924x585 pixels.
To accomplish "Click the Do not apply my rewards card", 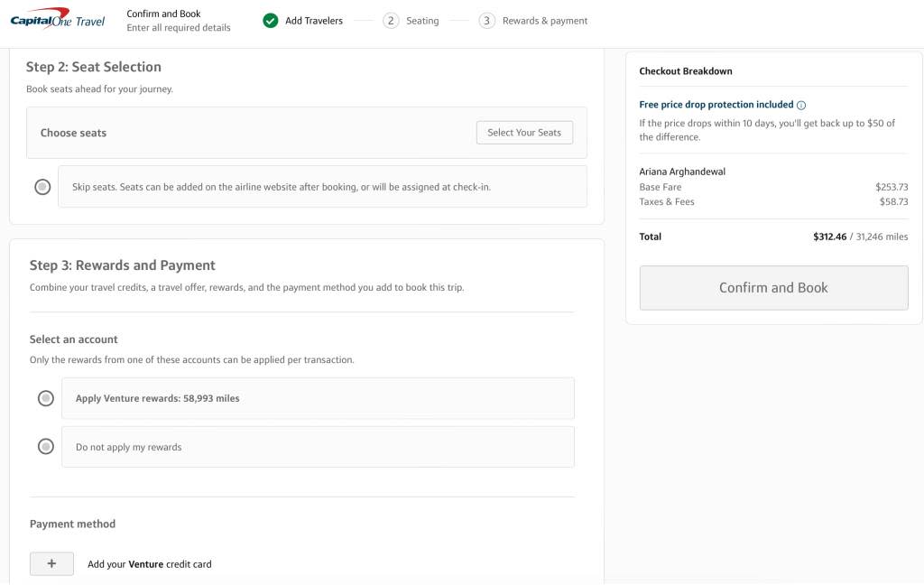I will (318, 447).
